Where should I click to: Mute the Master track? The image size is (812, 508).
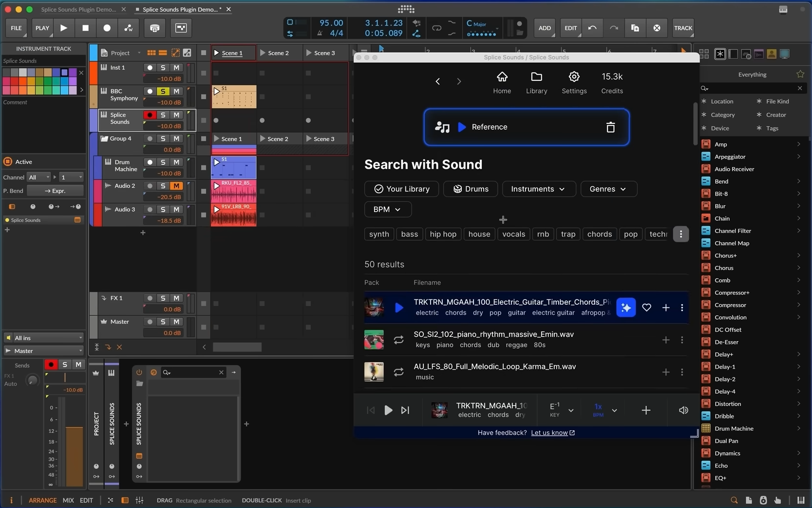(176, 322)
